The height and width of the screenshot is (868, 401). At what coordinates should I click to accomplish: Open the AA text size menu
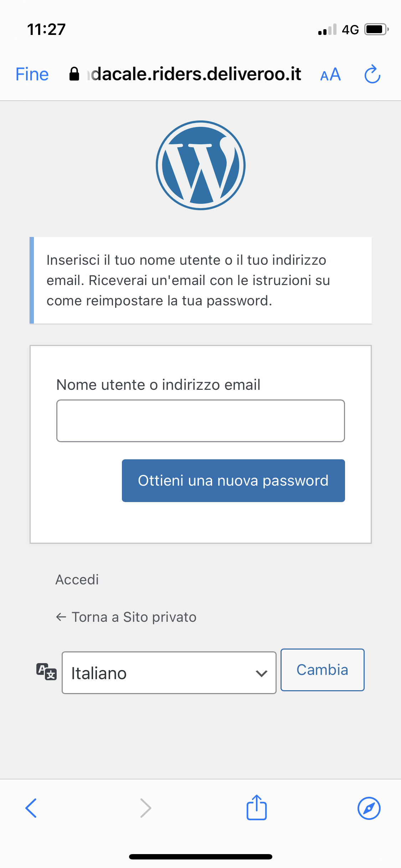point(330,75)
